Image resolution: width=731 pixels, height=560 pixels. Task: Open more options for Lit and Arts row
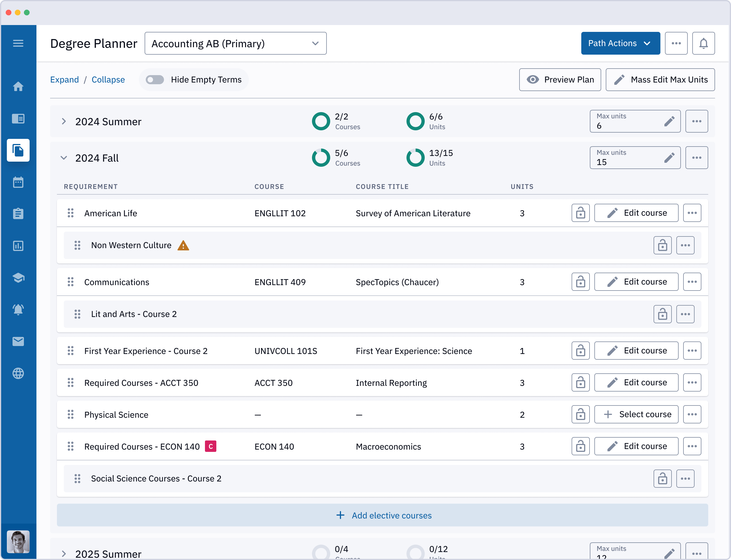pos(685,314)
